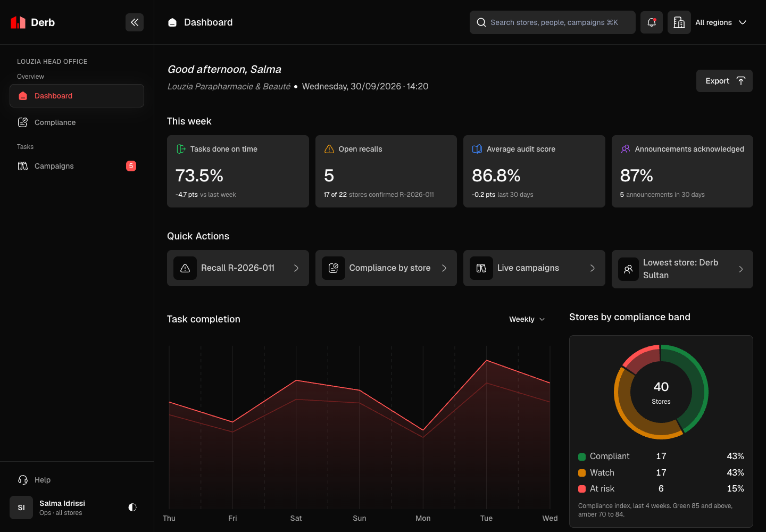Viewport: 766px width, 532px height.
Task: Click the 86.8% audit score value
Action: [496, 176]
